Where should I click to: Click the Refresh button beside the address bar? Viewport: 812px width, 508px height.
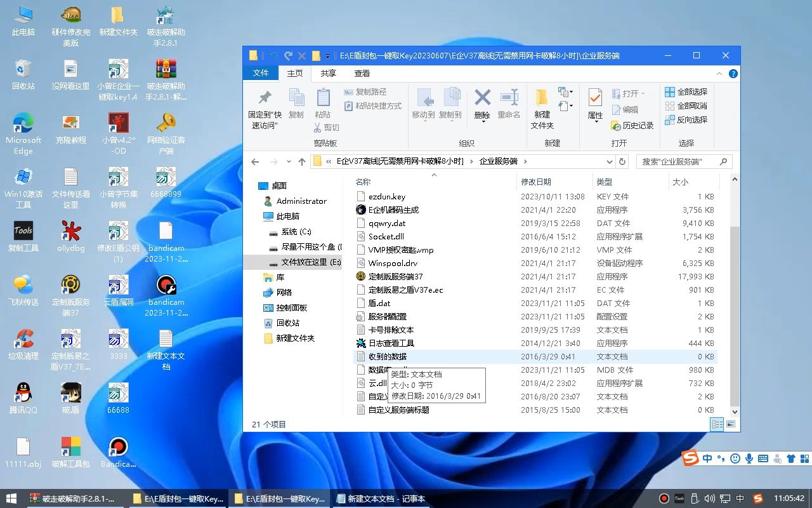pyautogui.click(x=622, y=161)
